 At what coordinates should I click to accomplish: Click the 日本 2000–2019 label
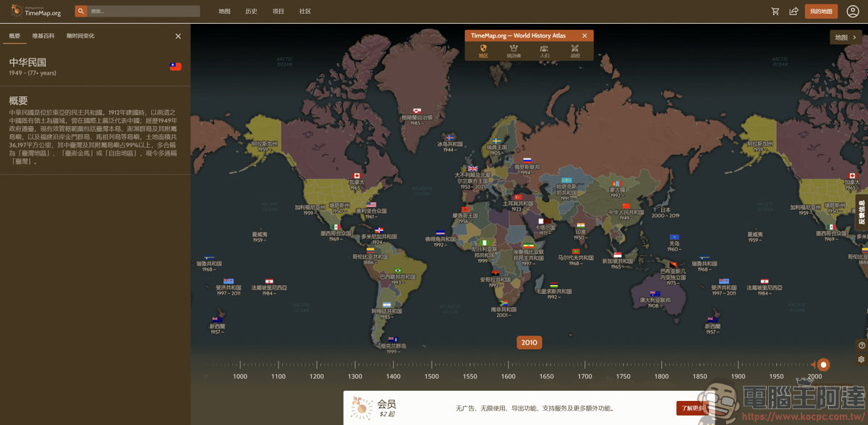[x=665, y=213]
